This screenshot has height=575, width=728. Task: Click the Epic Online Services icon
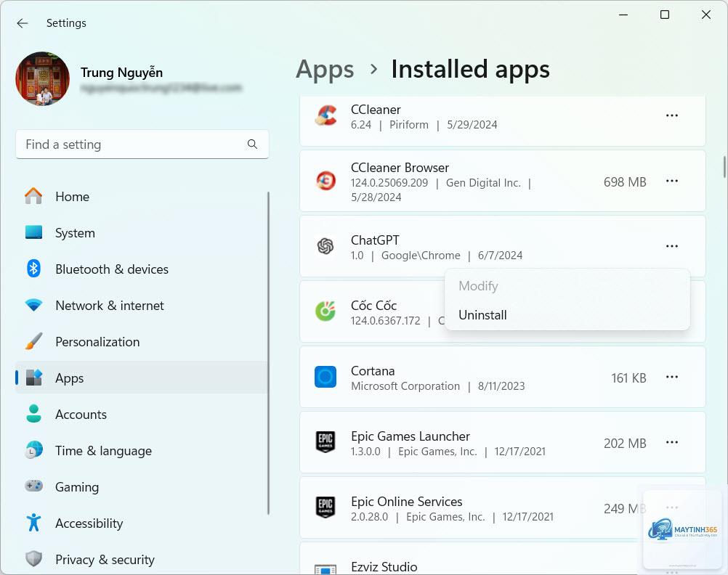click(x=325, y=507)
